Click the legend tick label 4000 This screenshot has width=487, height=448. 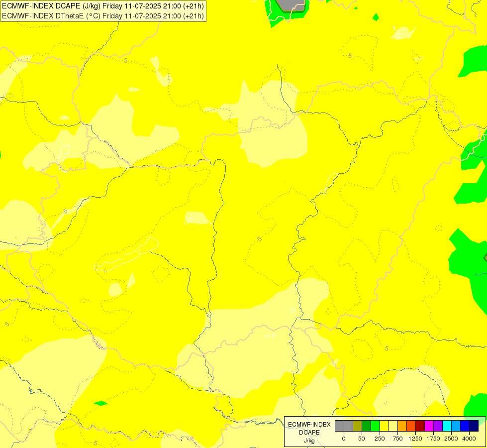(x=469, y=439)
